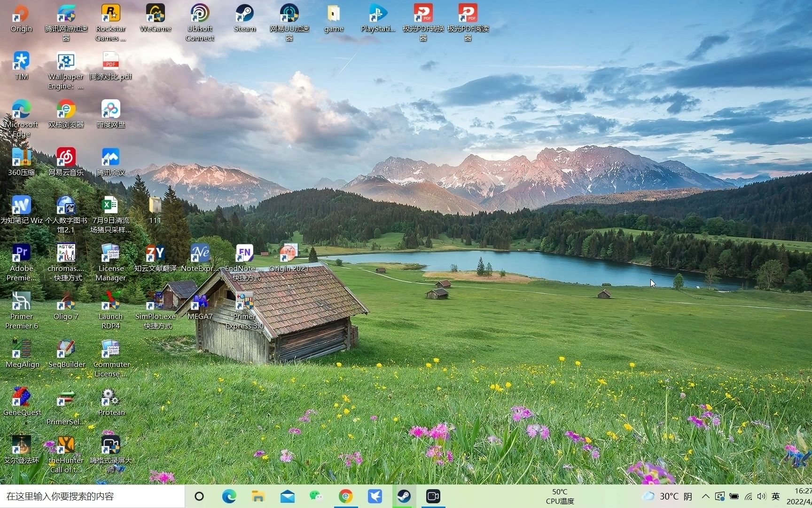Select the Origin 2021 icon
The height and width of the screenshot is (508, 812).
pos(289,258)
